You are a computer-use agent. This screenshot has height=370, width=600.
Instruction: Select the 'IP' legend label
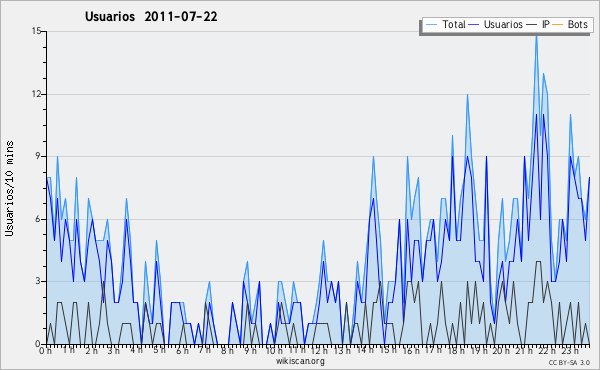coord(546,24)
